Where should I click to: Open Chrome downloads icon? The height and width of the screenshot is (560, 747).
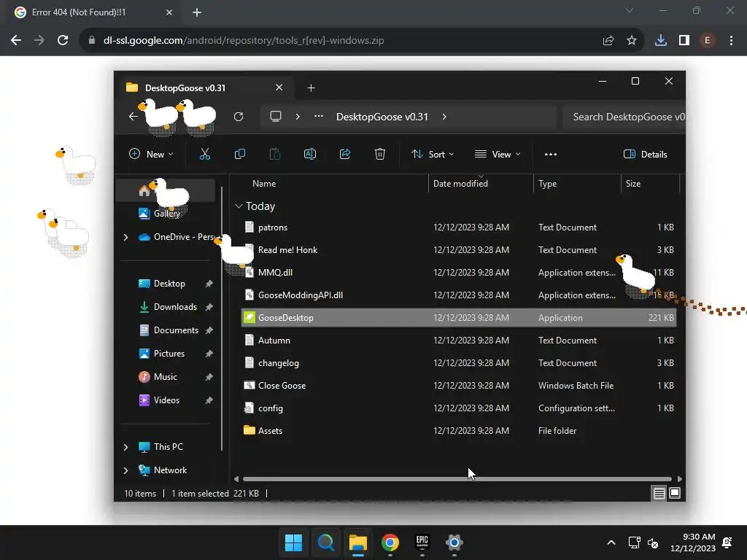661,41
